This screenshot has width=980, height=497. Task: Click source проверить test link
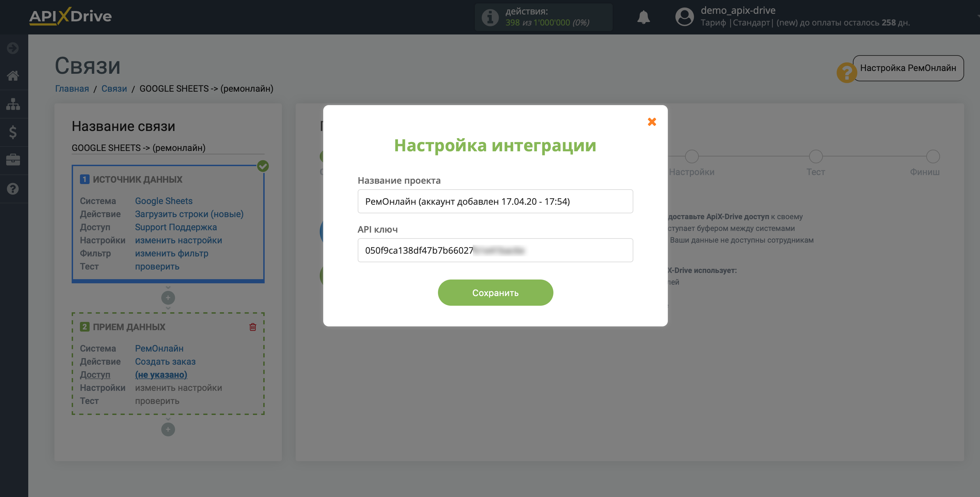(157, 266)
